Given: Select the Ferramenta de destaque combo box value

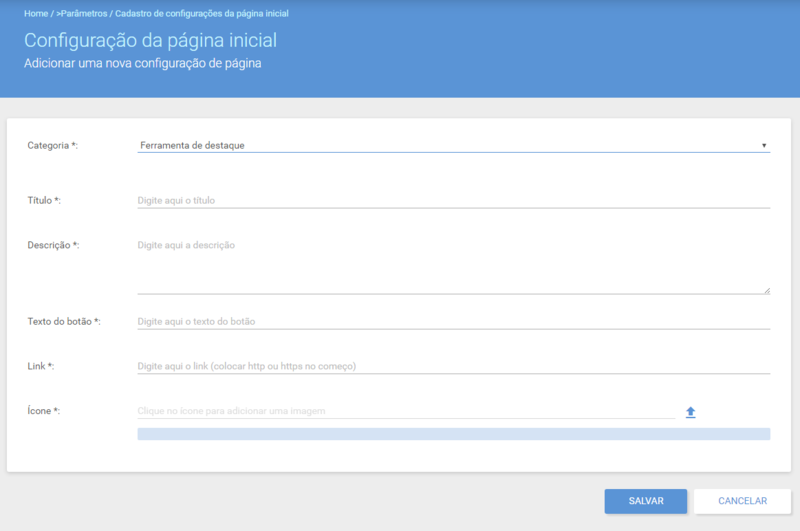Looking at the screenshot, I should click(x=454, y=145).
